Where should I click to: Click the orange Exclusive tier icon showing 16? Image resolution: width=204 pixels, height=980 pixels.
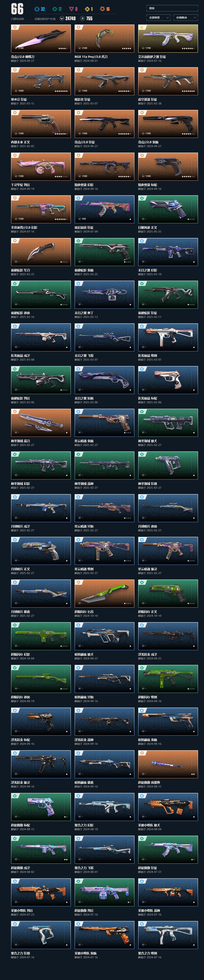(x=102, y=9)
